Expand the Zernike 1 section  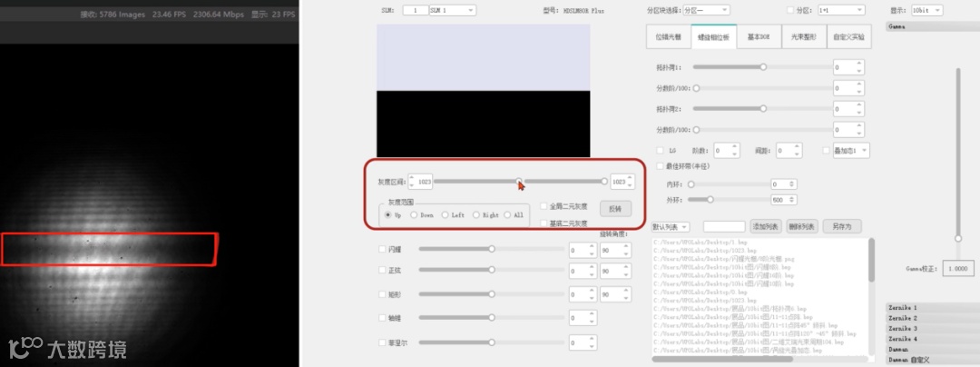tap(933, 308)
